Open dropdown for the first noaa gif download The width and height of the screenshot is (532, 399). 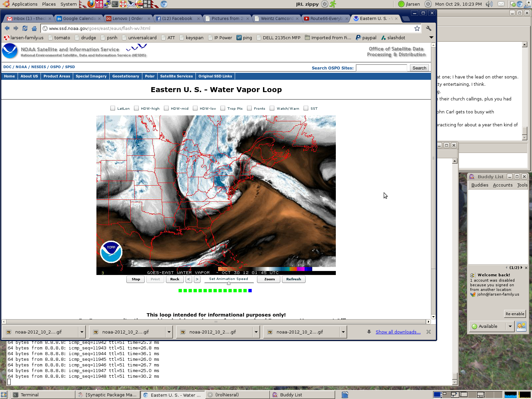[82, 332]
